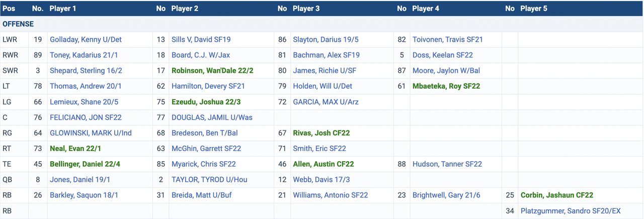Open Ezeudu, Joshua player page

click(x=206, y=102)
